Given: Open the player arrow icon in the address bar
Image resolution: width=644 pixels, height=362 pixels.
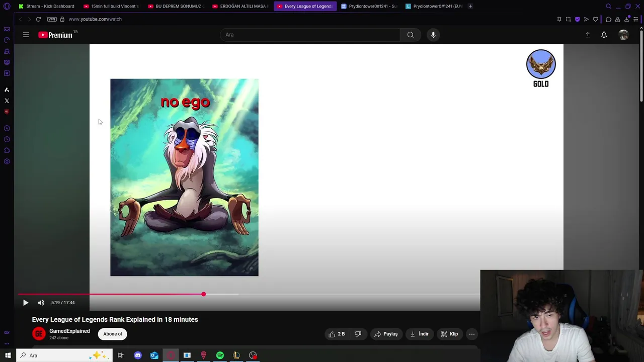Looking at the screenshot, I should (586, 19).
